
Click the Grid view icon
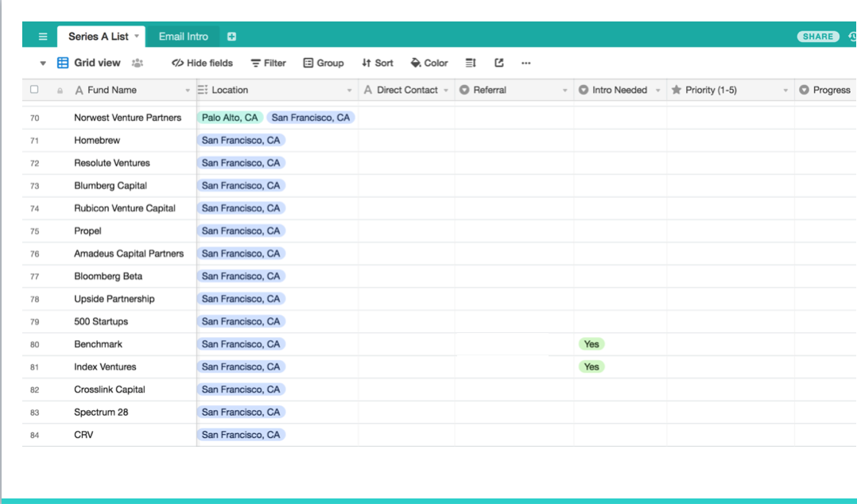(x=63, y=63)
